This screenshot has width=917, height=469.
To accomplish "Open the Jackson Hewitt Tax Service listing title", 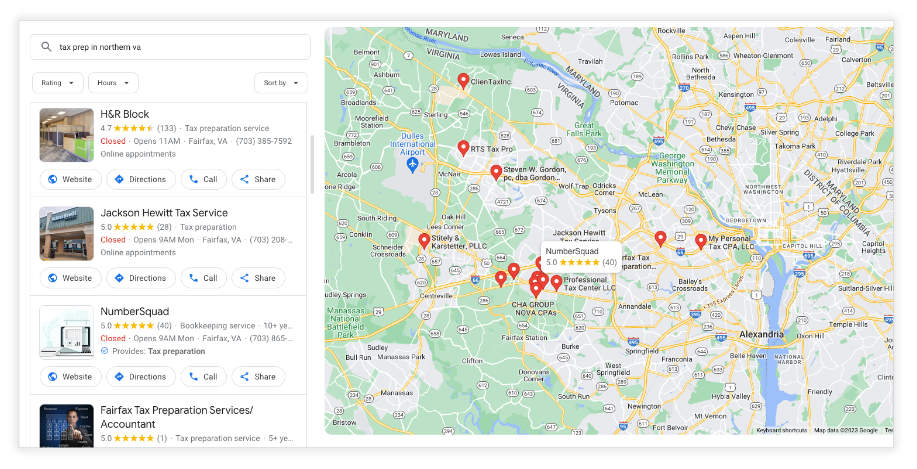I will [x=164, y=213].
